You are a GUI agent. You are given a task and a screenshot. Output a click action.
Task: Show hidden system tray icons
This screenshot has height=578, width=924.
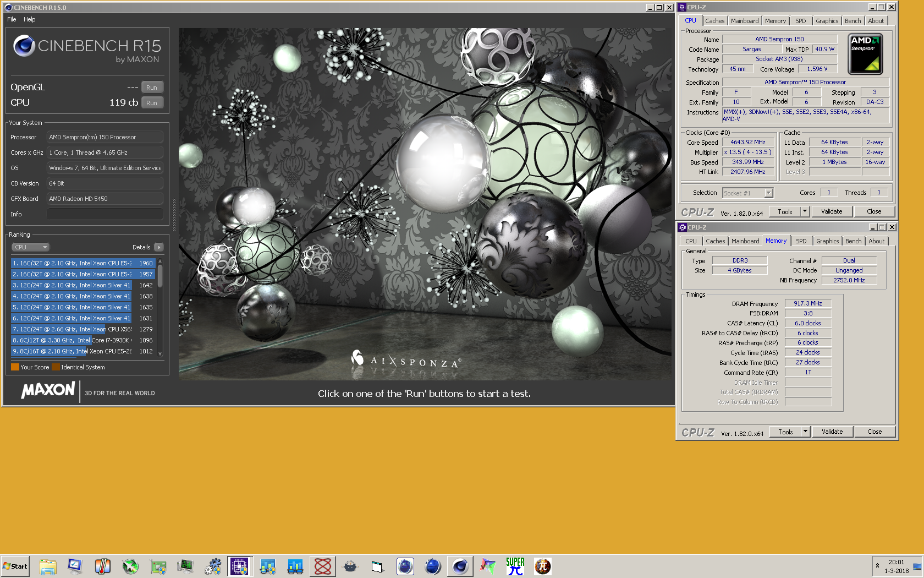pyautogui.click(x=877, y=566)
